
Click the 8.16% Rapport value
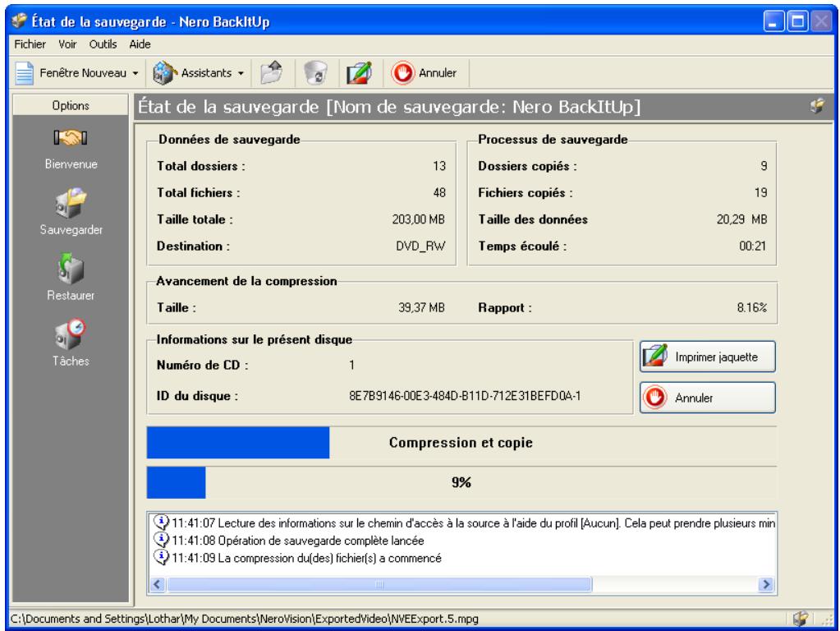pyautogui.click(x=751, y=308)
